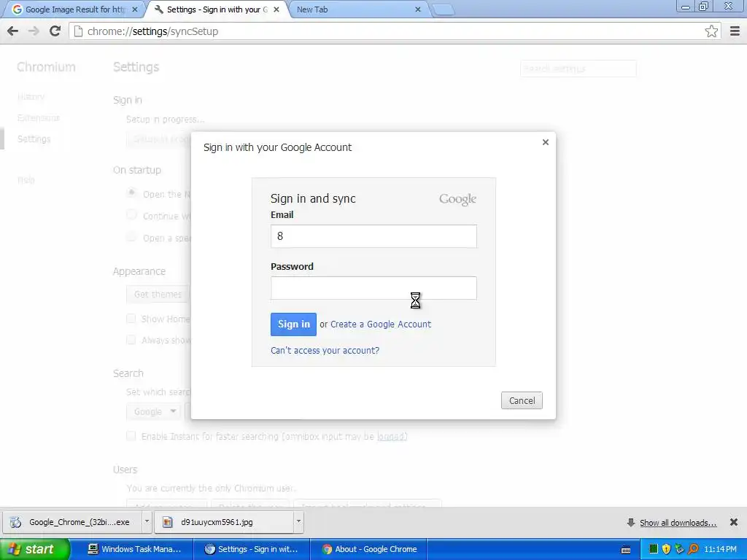This screenshot has height=560, width=747.
Task: Open Windows Task Manager from the taskbar
Action: (x=134, y=549)
